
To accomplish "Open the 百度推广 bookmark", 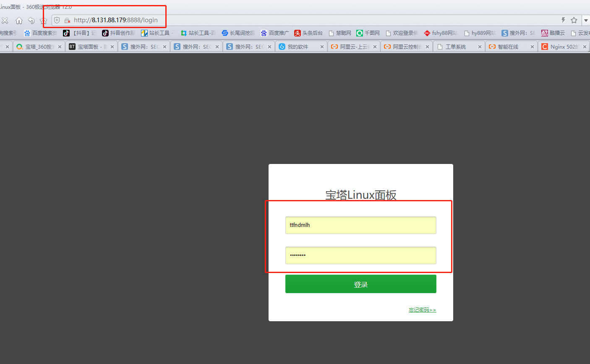I will (275, 33).
